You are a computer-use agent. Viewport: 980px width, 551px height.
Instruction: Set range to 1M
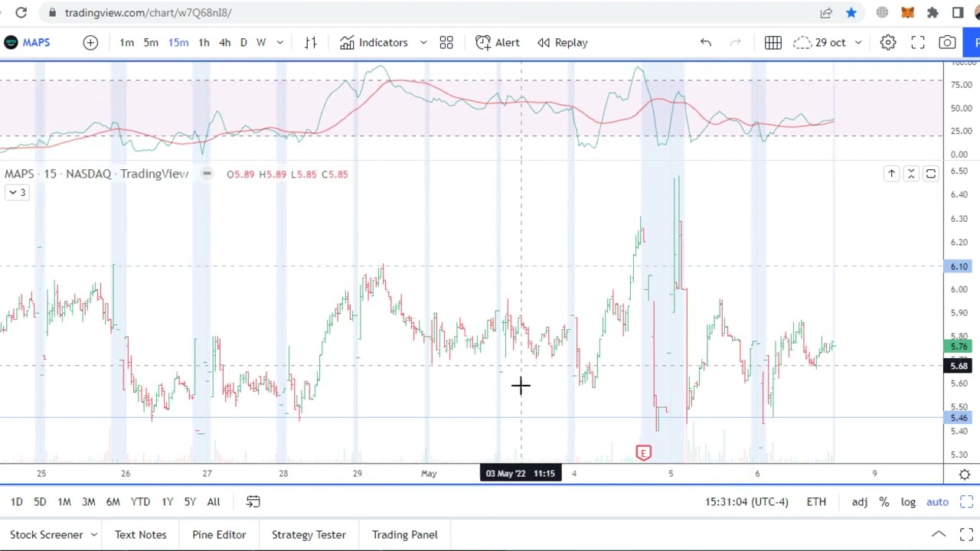pos(64,502)
